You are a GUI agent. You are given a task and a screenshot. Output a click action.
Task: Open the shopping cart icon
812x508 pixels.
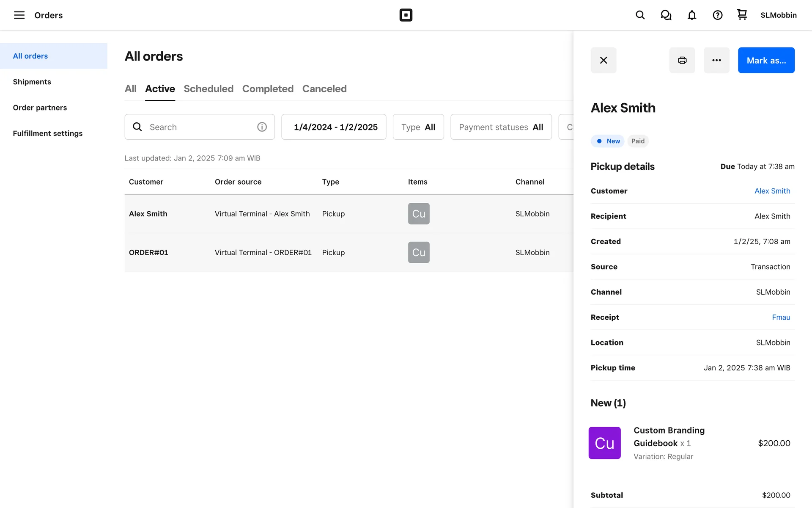pyautogui.click(x=742, y=15)
